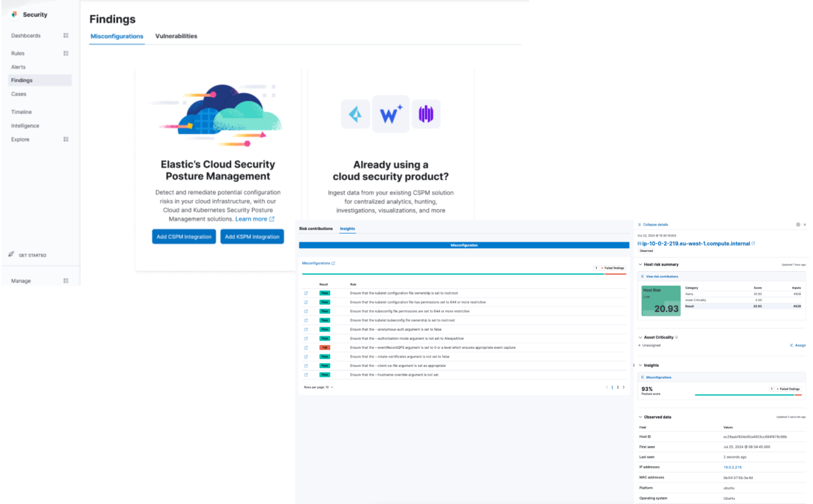Open Alerts in the sidebar
813x504 pixels.
pyautogui.click(x=18, y=67)
